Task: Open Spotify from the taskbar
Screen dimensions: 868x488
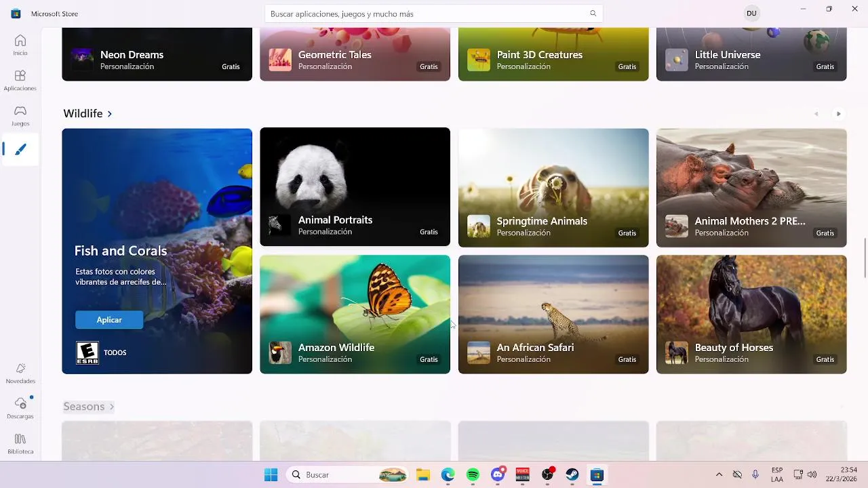Action: click(x=473, y=475)
